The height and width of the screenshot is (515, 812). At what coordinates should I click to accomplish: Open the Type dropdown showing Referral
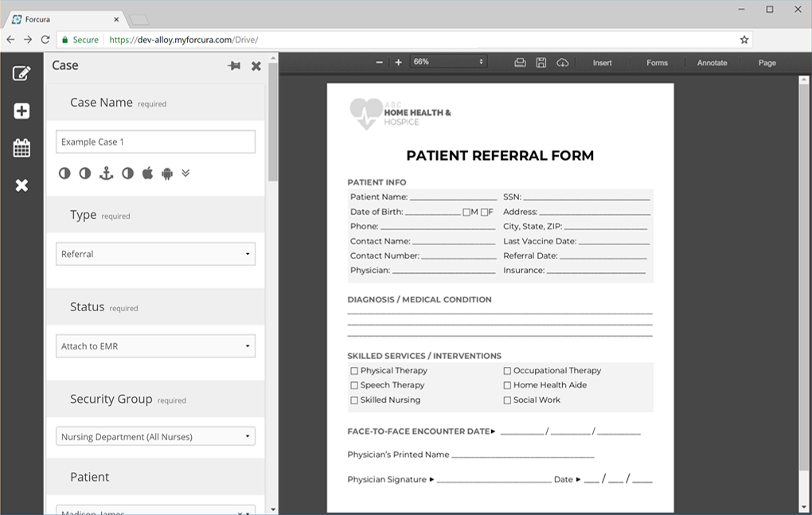155,254
